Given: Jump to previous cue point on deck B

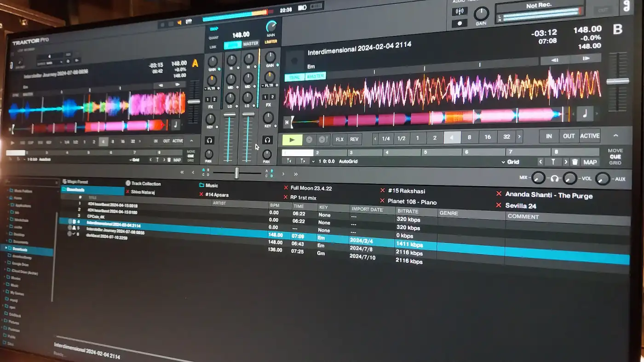Looking at the screenshot, I should (x=289, y=161).
